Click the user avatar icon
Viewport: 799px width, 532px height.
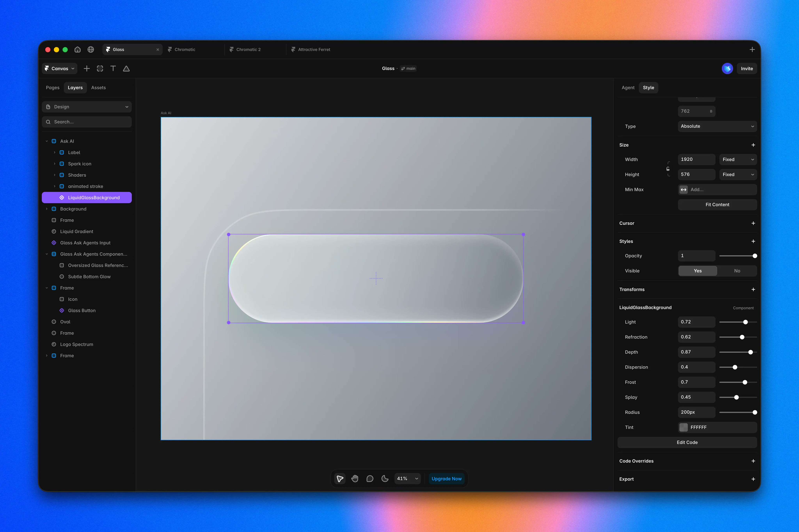point(727,69)
